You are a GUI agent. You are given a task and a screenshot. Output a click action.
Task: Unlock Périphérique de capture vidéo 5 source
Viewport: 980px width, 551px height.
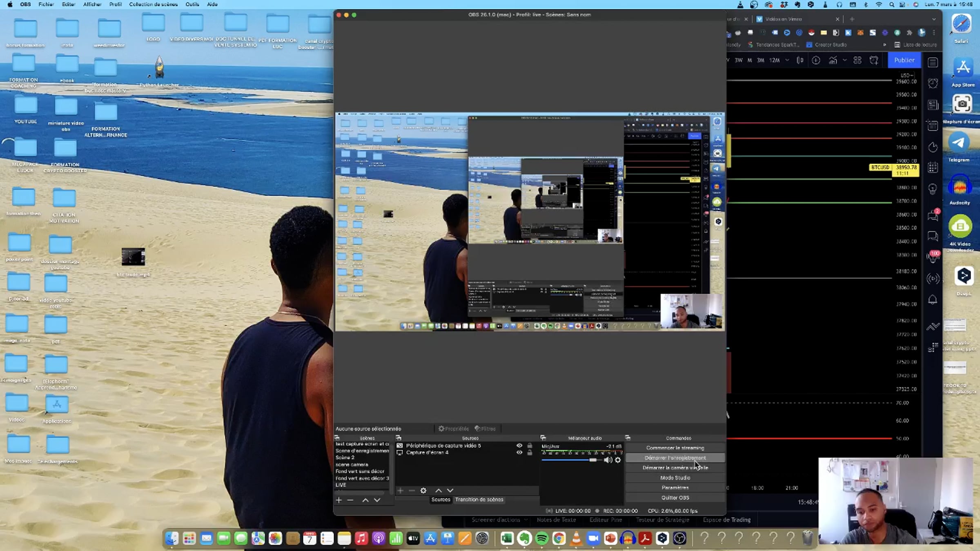[x=530, y=446]
